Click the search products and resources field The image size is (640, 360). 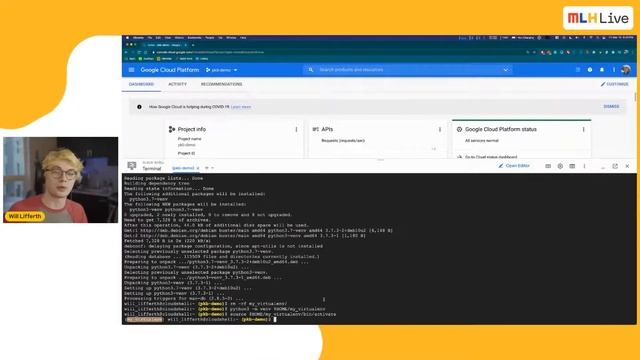click(408, 70)
